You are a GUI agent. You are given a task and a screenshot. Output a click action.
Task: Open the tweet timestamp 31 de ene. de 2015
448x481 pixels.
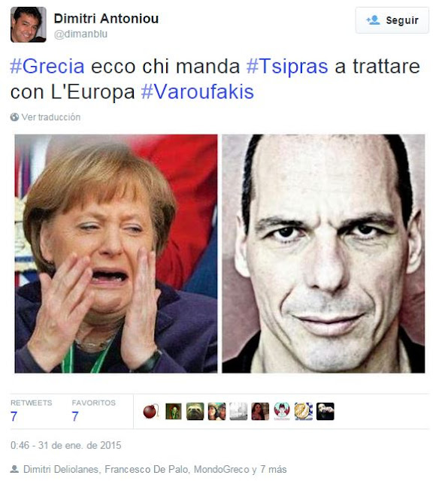tap(66, 446)
